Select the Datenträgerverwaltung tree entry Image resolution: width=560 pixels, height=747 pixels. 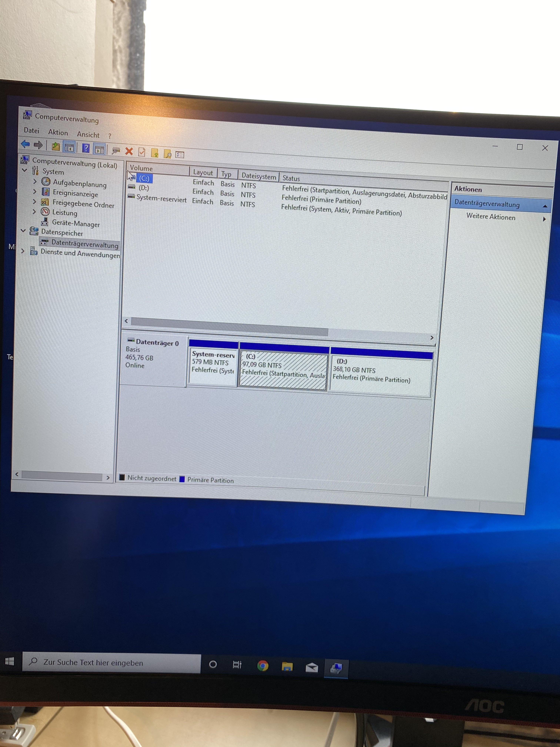pyautogui.click(x=84, y=244)
